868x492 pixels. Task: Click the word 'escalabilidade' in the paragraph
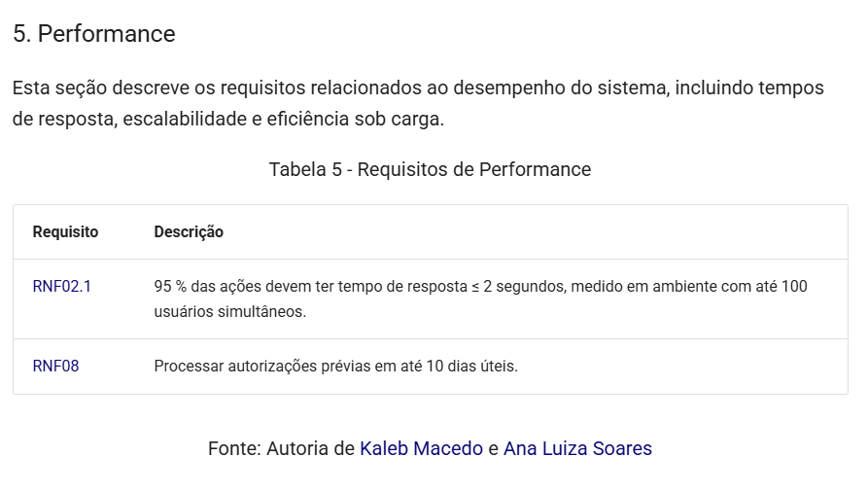click(x=185, y=120)
